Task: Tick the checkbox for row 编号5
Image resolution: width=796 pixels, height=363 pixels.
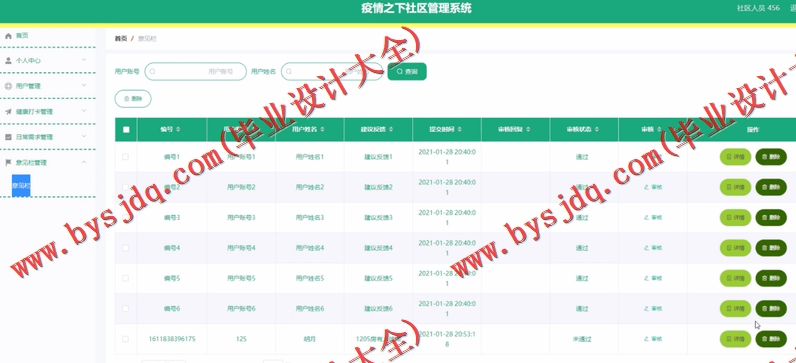Action: click(125, 278)
